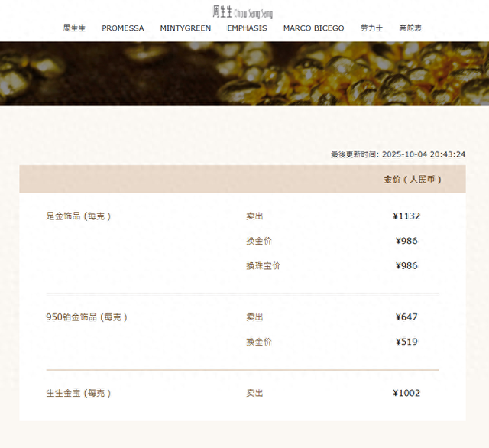Viewport: 489px width, 448px height.
Task: Open the MARCO BICEGO menu item
Action: [314, 28]
